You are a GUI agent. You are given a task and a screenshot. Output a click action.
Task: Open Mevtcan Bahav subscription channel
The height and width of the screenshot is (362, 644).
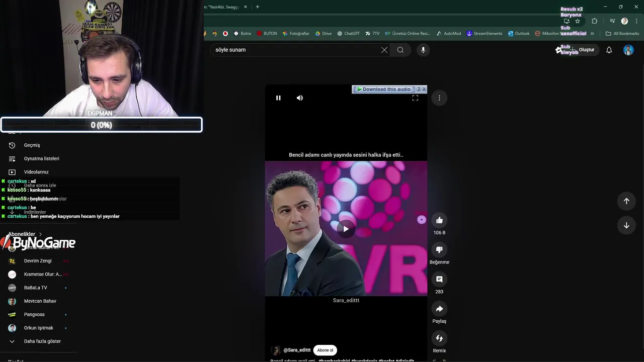(39, 301)
